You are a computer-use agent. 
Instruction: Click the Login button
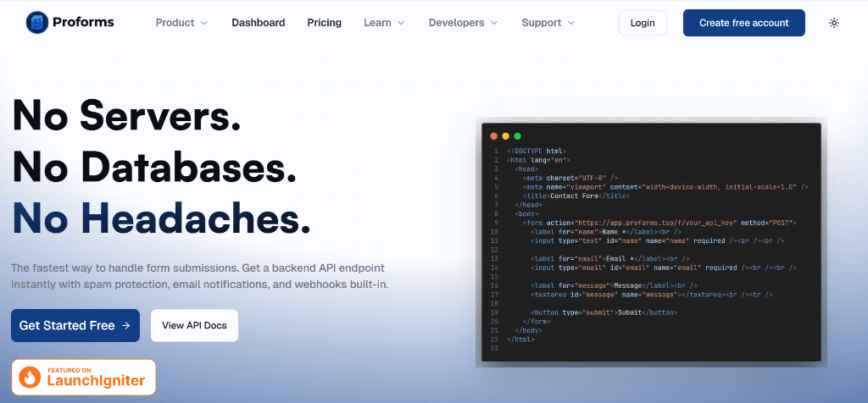coord(642,23)
